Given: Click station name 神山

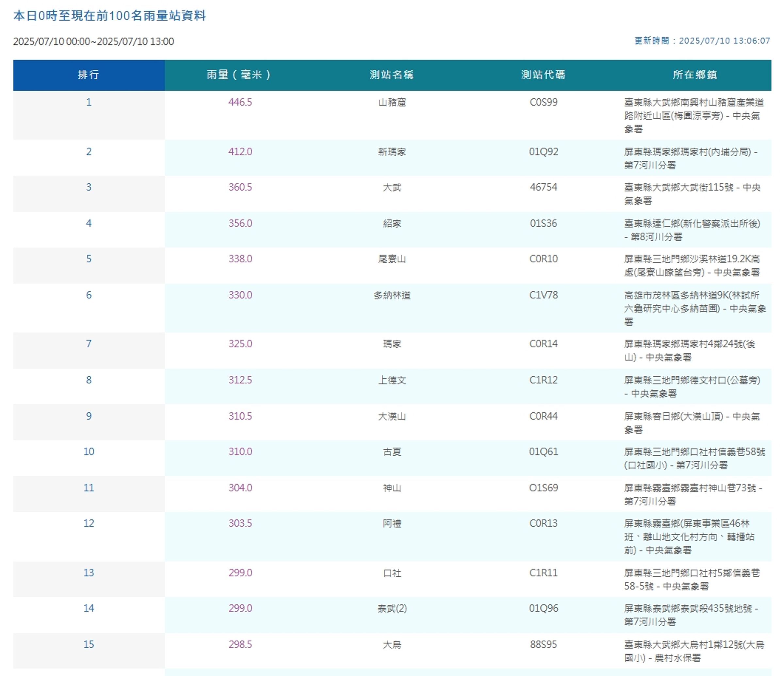Looking at the screenshot, I should 392,488.
